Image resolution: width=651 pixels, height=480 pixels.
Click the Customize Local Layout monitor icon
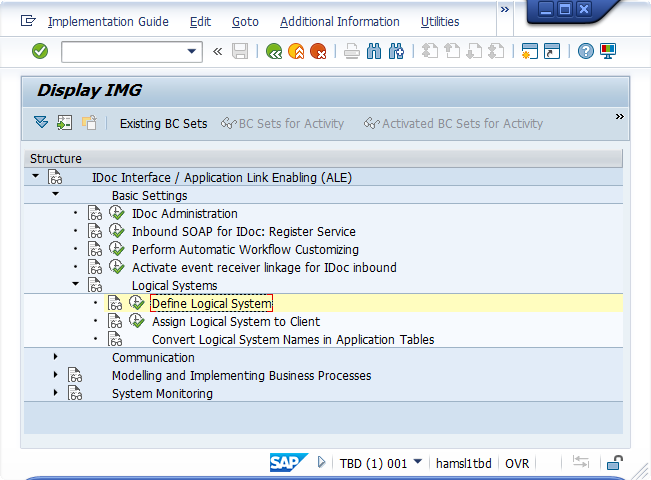608,51
